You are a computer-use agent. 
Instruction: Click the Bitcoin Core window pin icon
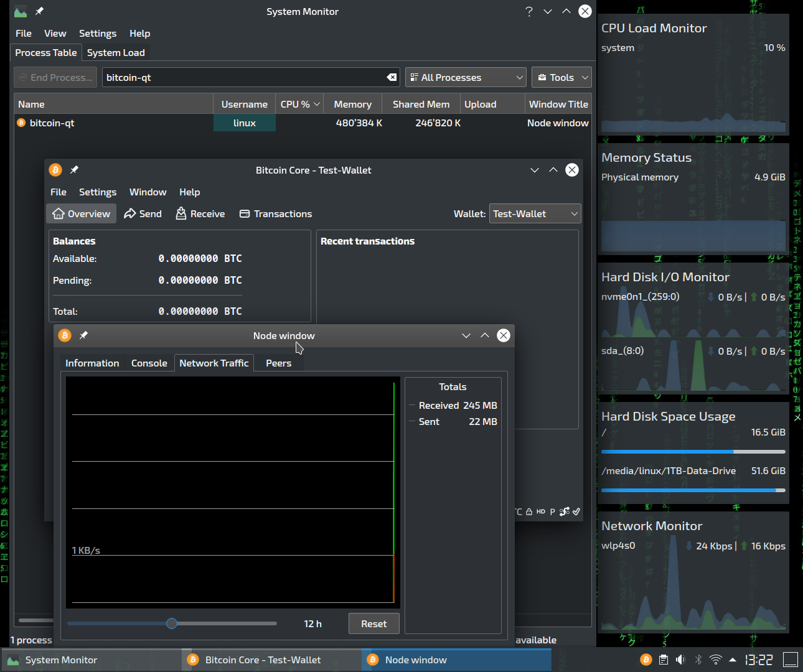pyautogui.click(x=74, y=170)
